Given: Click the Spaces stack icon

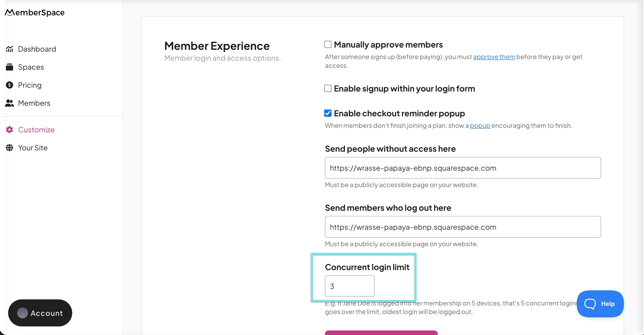Looking at the screenshot, I should [x=9, y=67].
